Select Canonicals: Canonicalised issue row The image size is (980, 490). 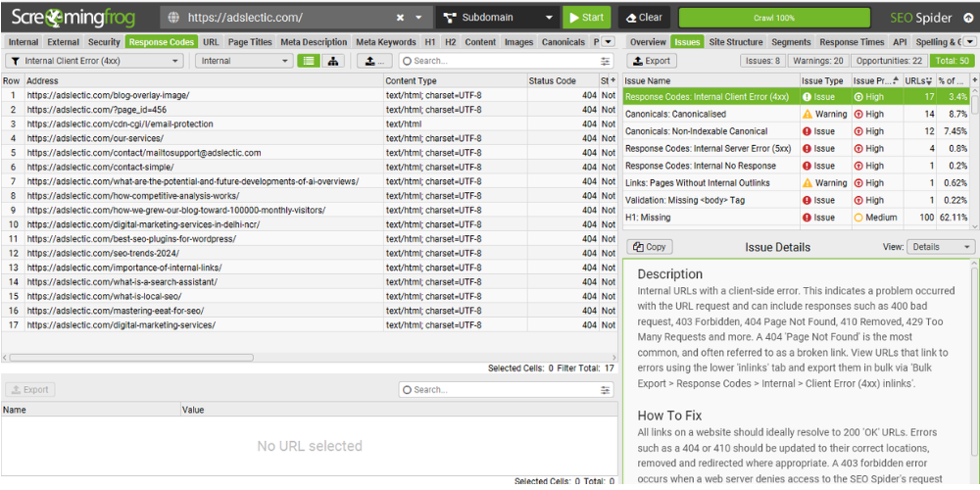[x=798, y=115]
